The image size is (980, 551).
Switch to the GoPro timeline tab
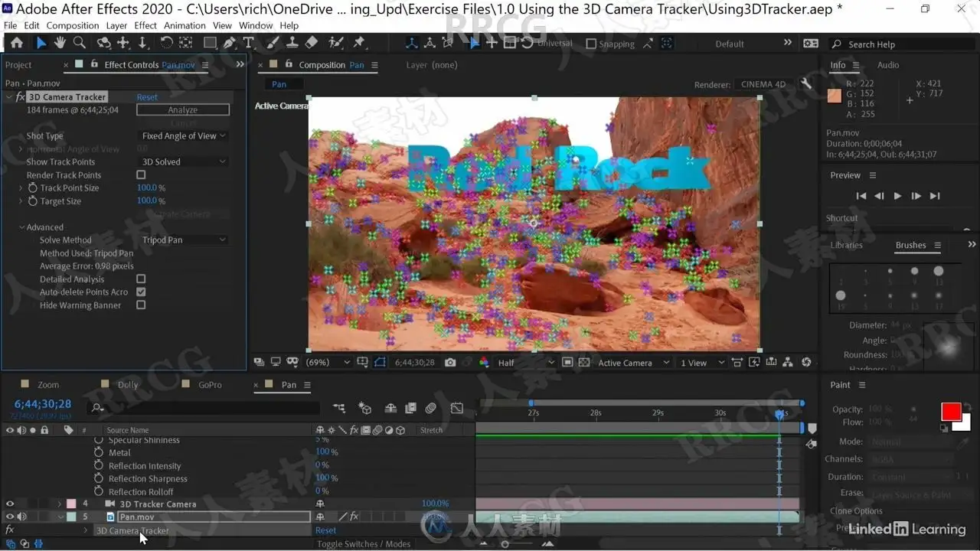click(x=210, y=385)
